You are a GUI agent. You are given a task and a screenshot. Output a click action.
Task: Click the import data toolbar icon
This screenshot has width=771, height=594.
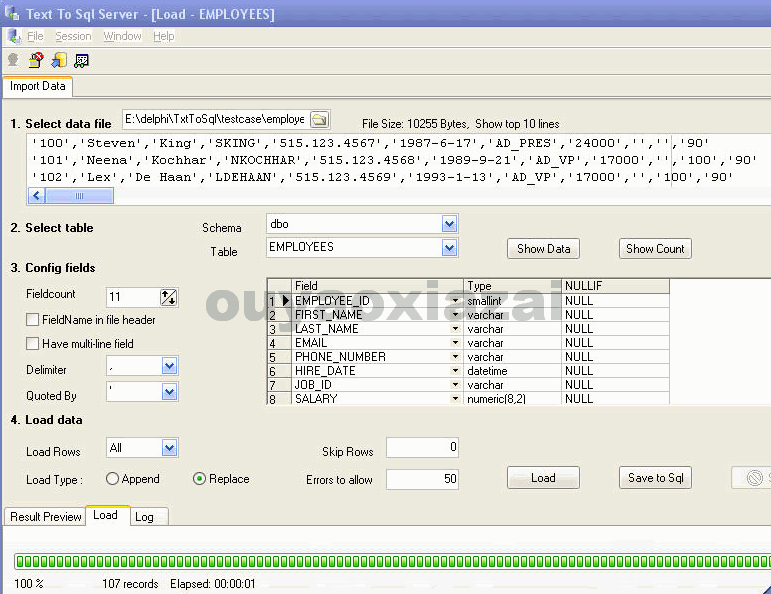[x=59, y=60]
